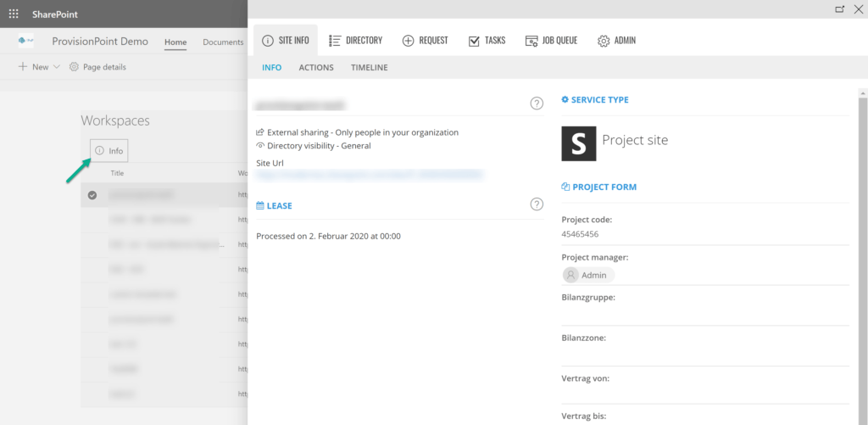Click External sharing info text

363,132
